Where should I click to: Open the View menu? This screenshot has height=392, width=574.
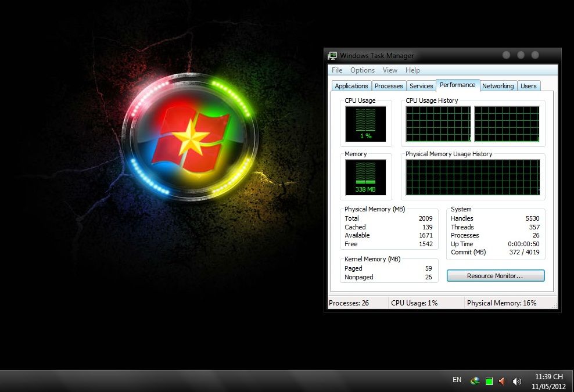[x=390, y=70]
